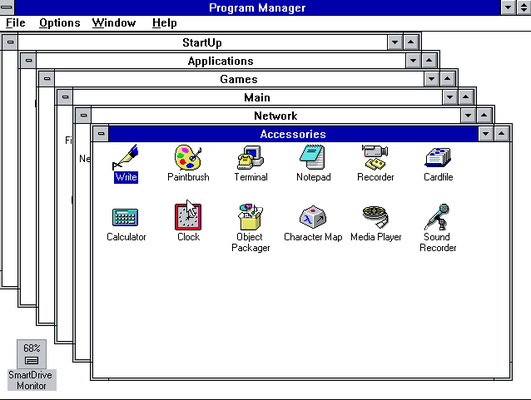Maximize the Main group window
Viewport: 531px width, 400px height.
click(x=466, y=97)
